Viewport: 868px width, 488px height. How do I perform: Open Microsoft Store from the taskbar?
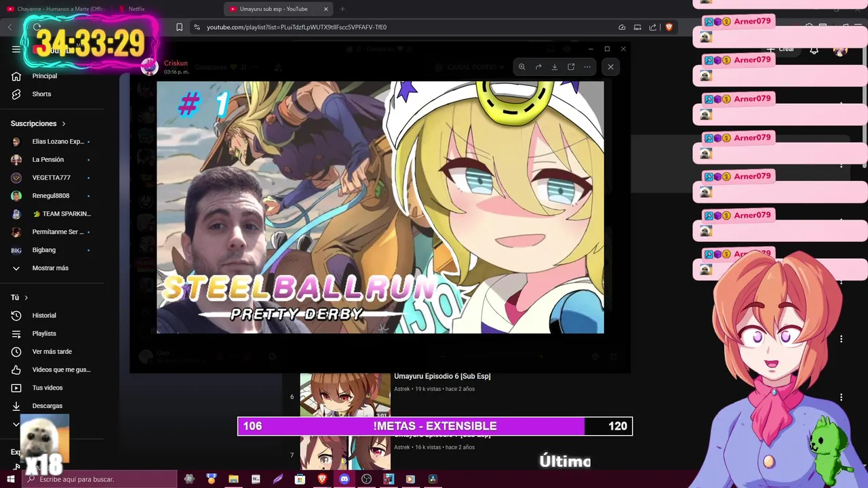pos(300,479)
